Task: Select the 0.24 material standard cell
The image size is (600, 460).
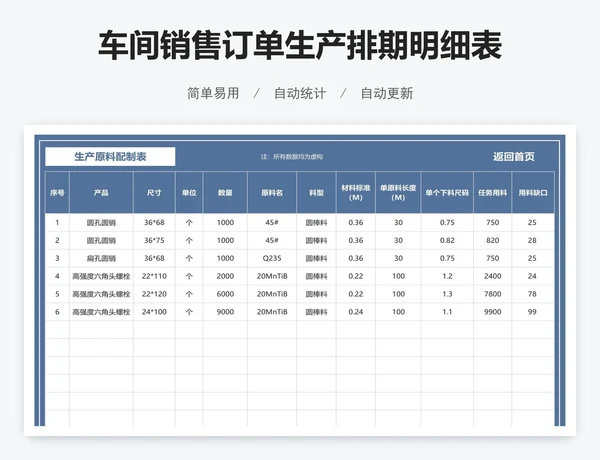Action: tap(356, 312)
